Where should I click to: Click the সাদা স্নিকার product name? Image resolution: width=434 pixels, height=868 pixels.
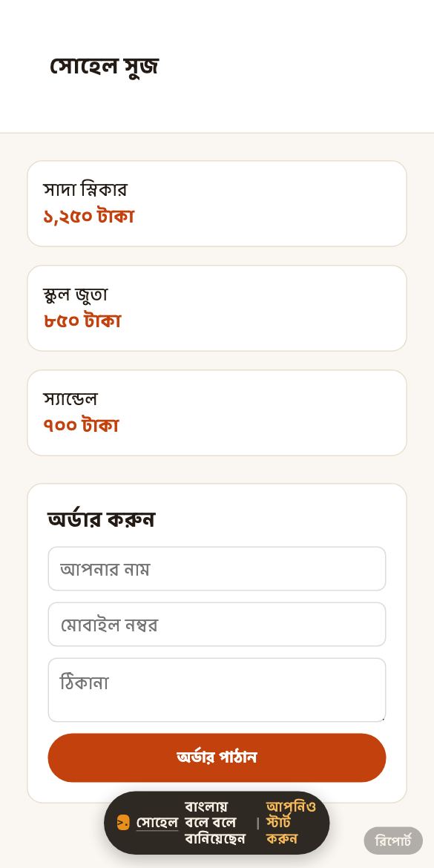pos(85,190)
